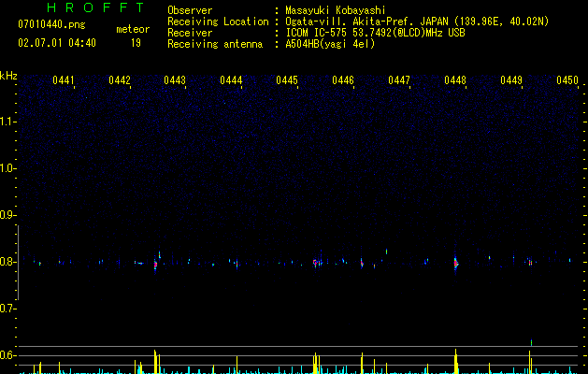Viewport: 588px width, 374px height.
Task: Click the 1.0 kHz axis label
Action: point(7,168)
